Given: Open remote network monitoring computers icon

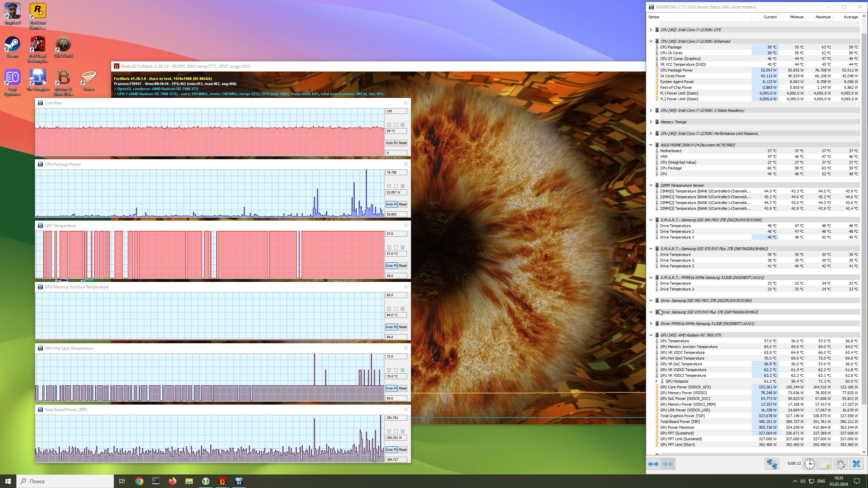Looking at the screenshot, I should click(x=772, y=464).
